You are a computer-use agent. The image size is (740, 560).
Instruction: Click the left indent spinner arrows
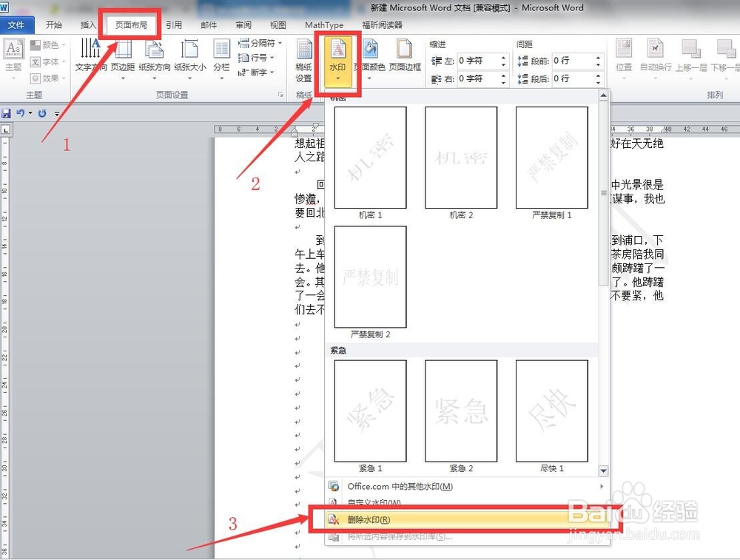point(503,61)
